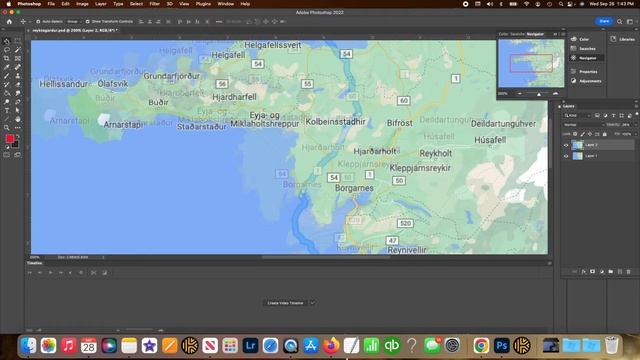Toggle Quick Mask mode in toolbar
Screen dimensions: 640x360
coord(7,155)
